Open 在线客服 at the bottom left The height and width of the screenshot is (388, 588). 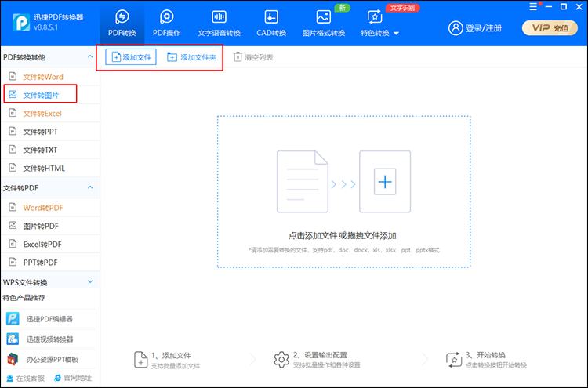point(27,379)
